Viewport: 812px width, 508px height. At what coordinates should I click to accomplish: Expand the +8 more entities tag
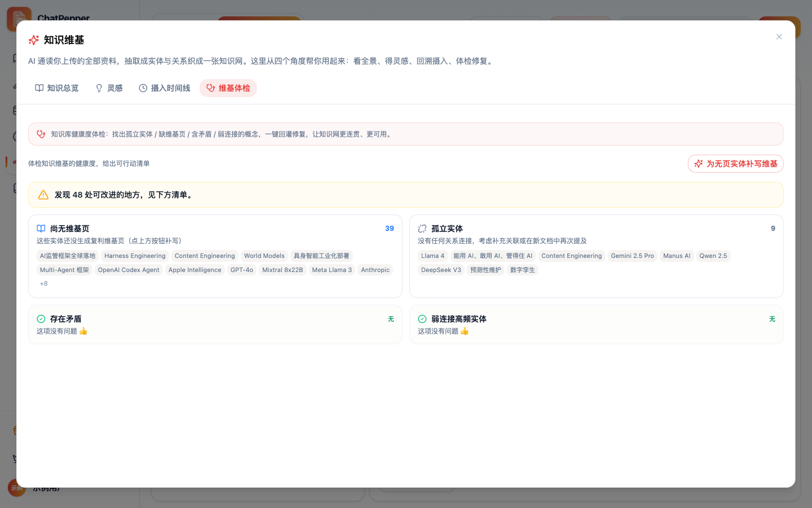tap(43, 283)
